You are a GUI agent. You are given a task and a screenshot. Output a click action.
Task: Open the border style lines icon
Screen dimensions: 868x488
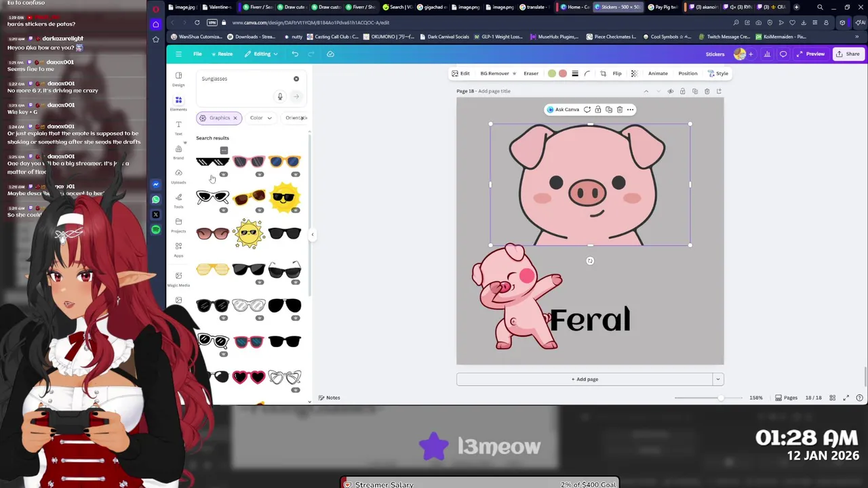(575, 73)
